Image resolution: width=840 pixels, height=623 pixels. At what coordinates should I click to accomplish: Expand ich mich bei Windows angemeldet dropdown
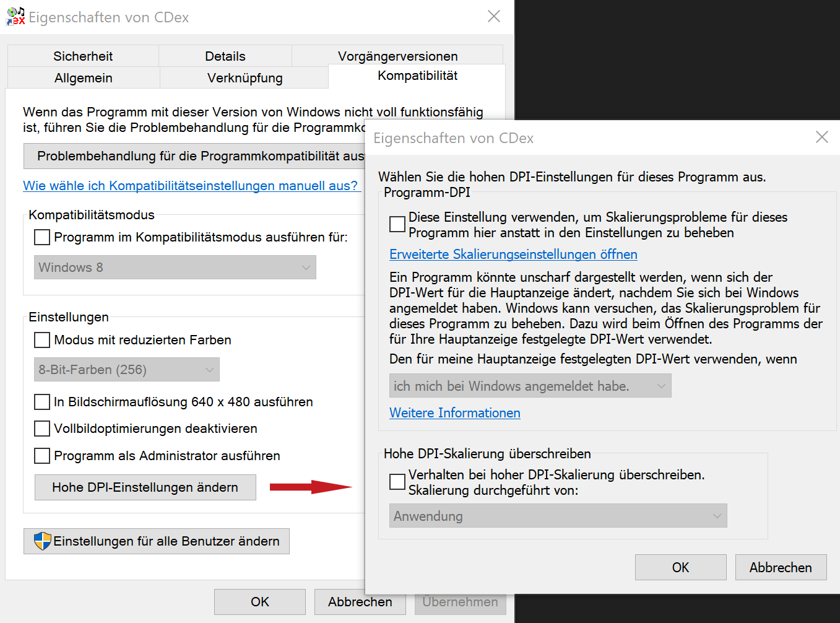point(530,386)
